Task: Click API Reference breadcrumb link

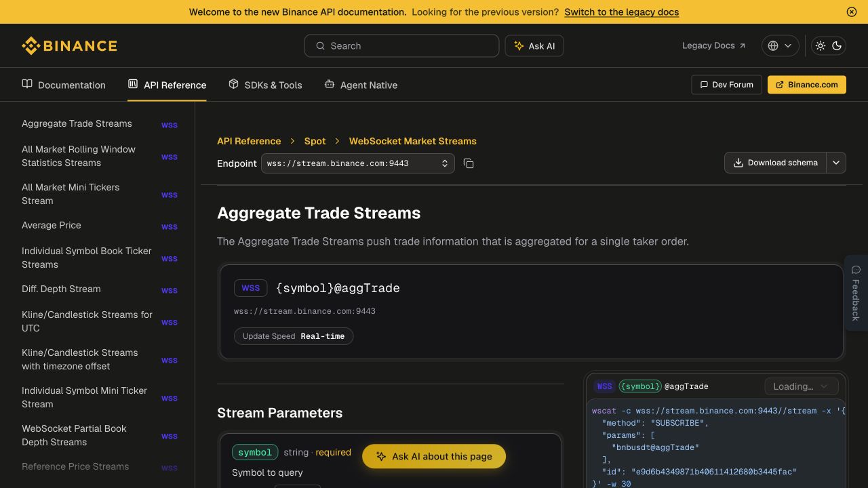Action: 249,141
